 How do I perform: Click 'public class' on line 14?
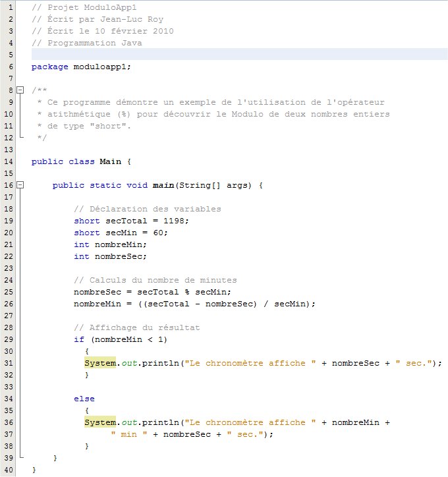tap(63, 161)
